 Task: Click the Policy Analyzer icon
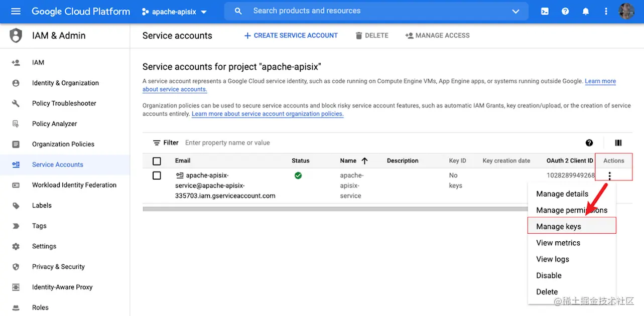coord(16,124)
